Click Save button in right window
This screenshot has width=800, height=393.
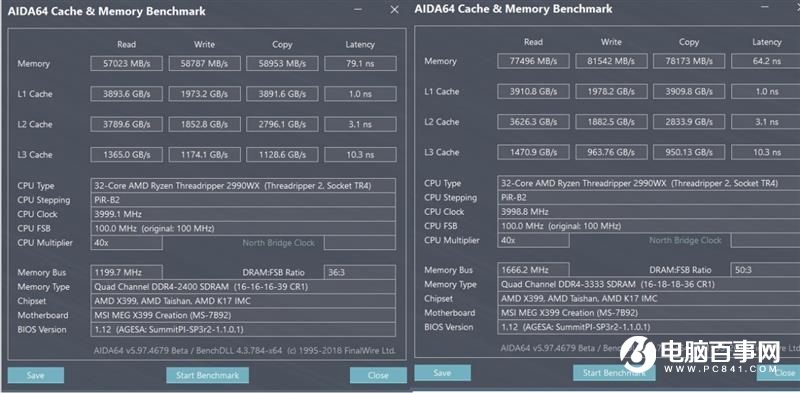(442, 373)
